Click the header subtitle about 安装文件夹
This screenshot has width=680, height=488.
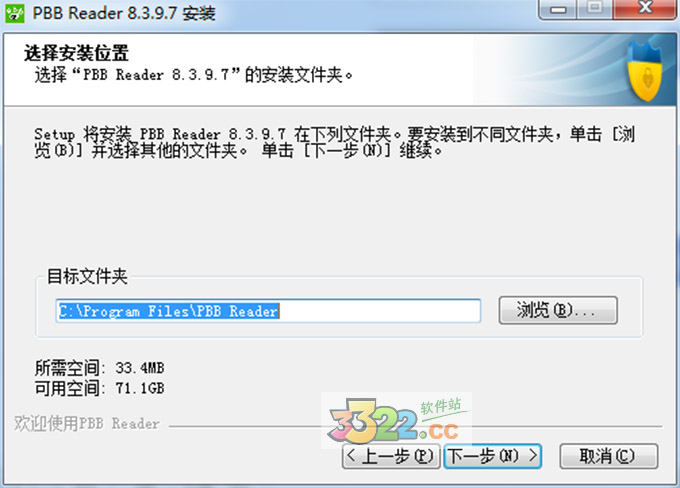[193, 75]
